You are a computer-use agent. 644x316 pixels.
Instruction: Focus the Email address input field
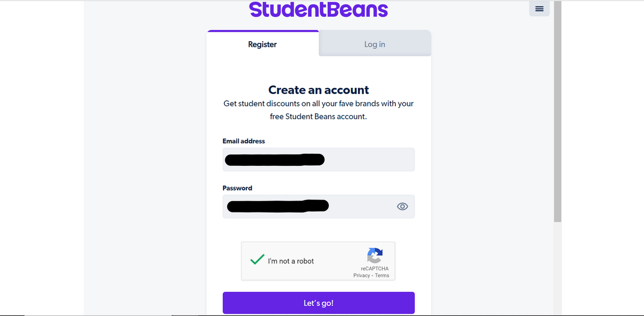[x=319, y=159]
